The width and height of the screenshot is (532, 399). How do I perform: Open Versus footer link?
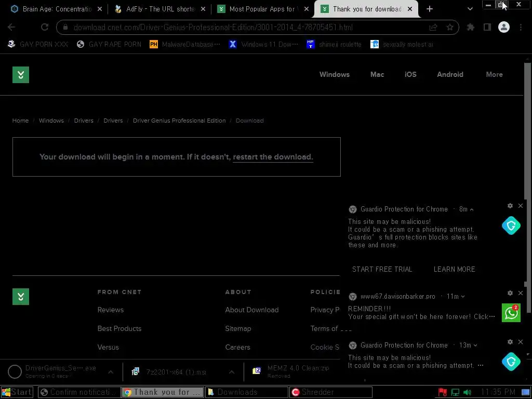pos(108,348)
